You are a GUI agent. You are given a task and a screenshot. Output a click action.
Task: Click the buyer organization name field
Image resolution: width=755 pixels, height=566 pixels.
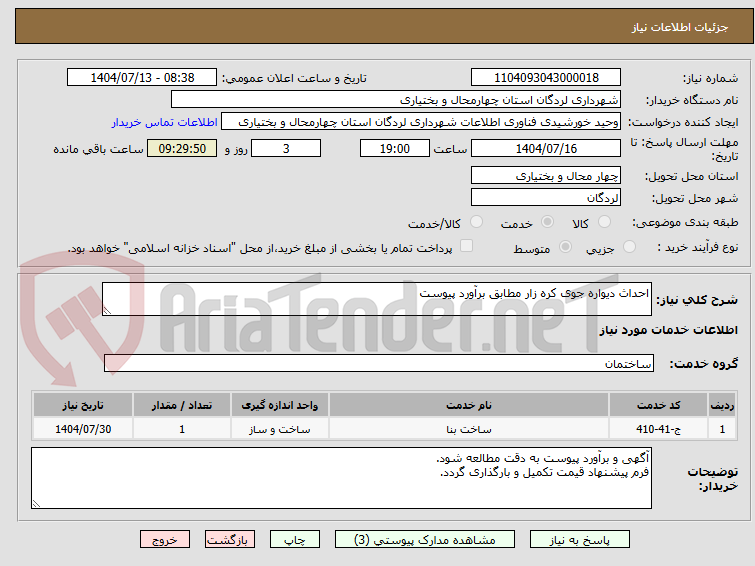click(x=396, y=100)
